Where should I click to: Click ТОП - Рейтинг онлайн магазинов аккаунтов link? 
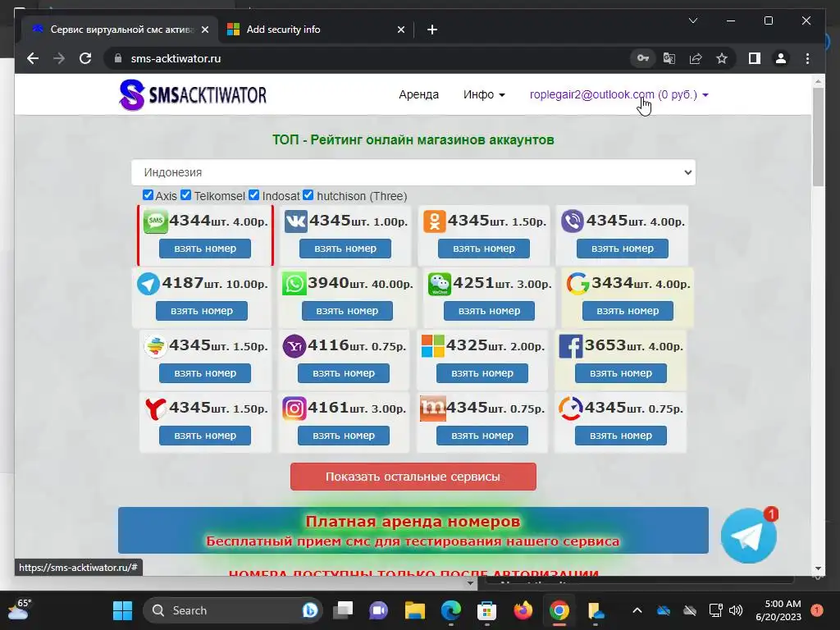coord(413,139)
